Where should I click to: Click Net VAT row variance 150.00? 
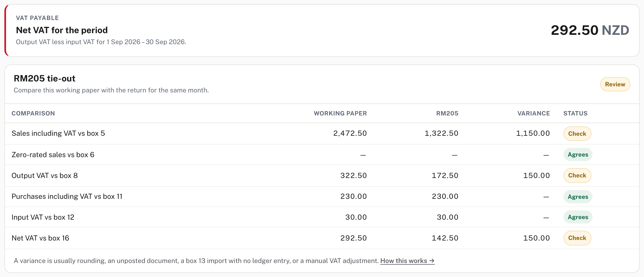(x=536, y=238)
